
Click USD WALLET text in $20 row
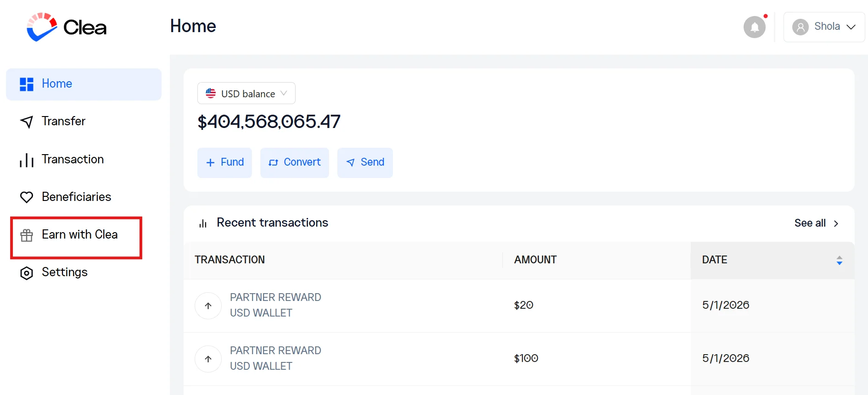(261, 313)
